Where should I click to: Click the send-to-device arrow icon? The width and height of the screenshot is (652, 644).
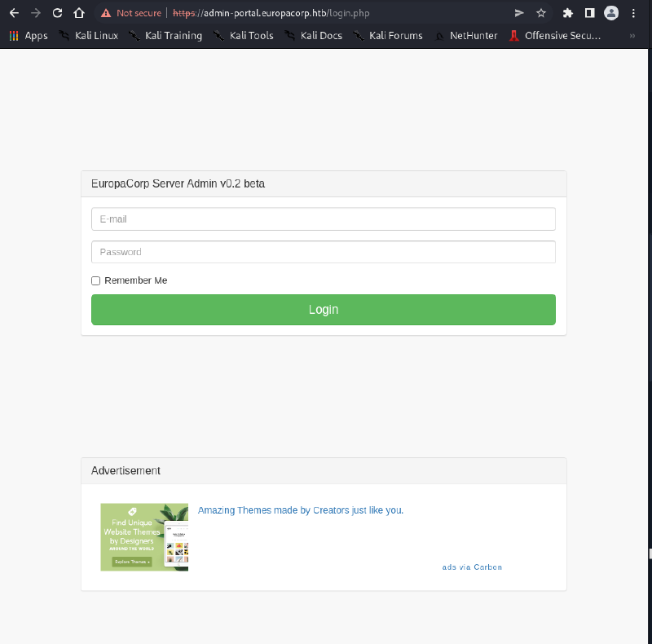pos(519,12)
